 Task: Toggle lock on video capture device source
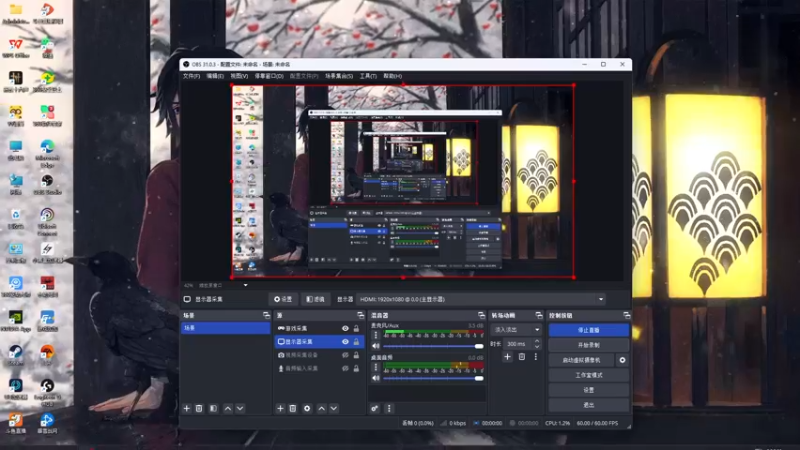(x=356, y=355)
